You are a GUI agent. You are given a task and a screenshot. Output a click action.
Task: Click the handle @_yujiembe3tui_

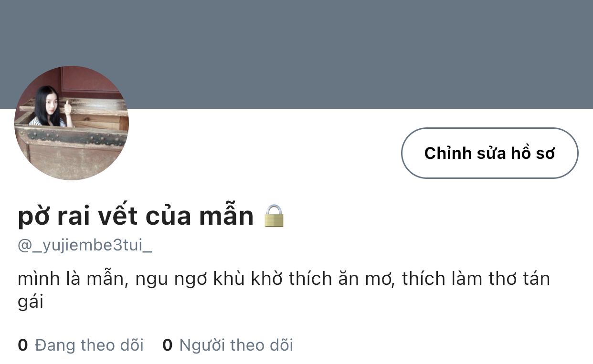click(x=85, y=246)
